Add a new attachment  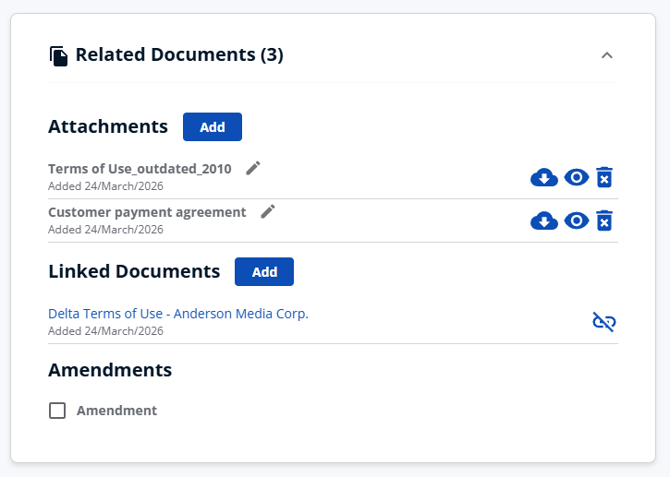pos(212,127)
